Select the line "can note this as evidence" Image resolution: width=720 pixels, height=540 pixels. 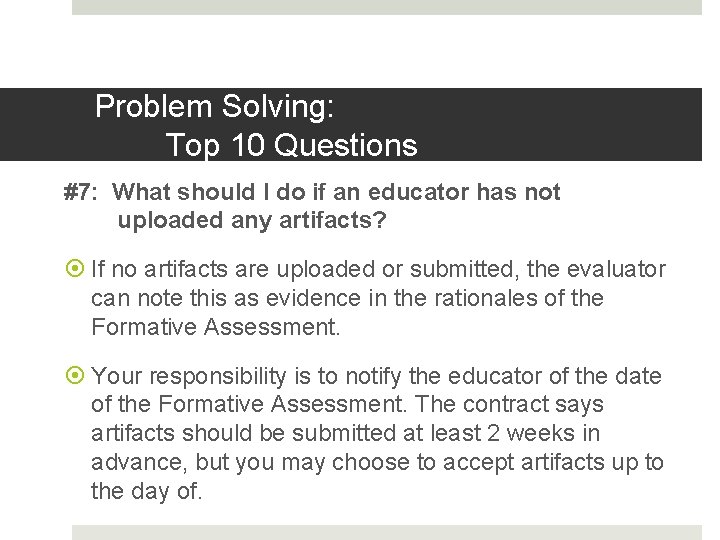tap(347, 298)
